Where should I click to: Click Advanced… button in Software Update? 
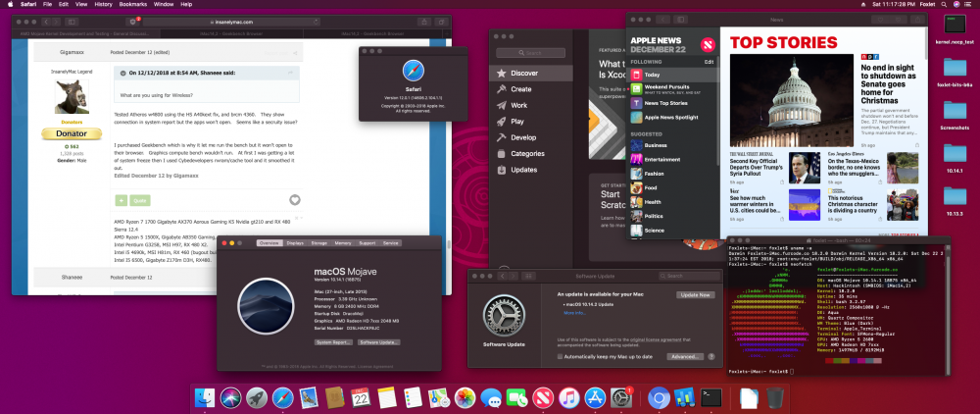point(684,356)
